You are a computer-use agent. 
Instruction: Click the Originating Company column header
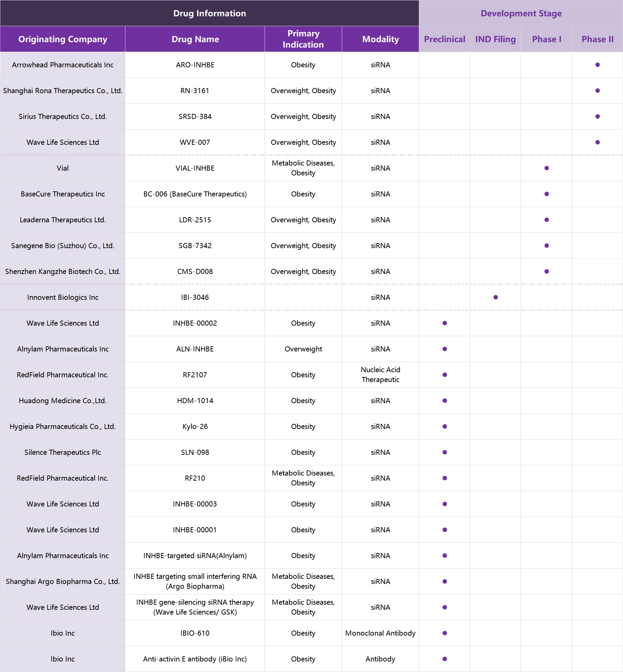point(63,39)
